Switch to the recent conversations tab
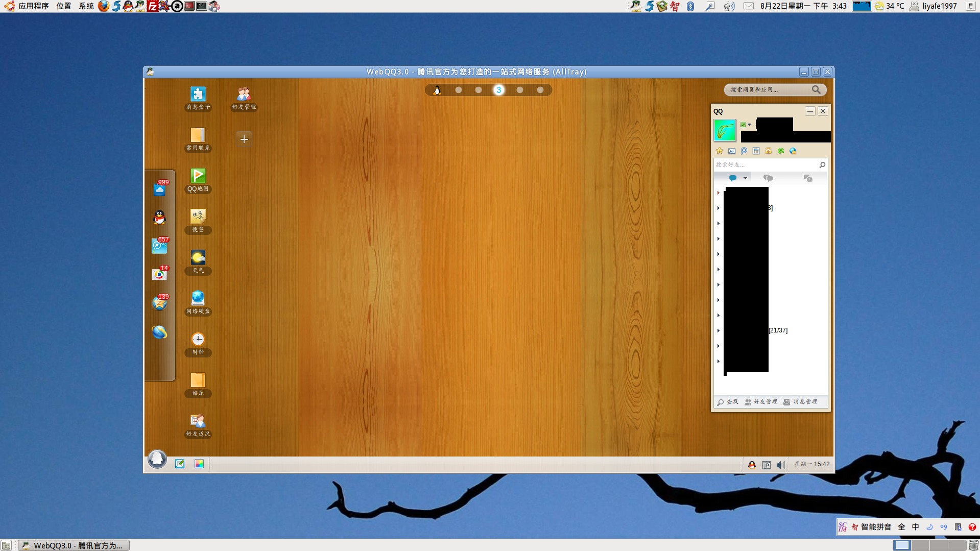The width and height of the screenshot is (980, 551). point(808,178)
